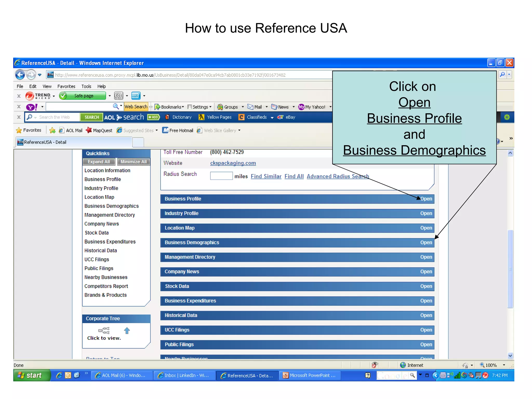
Task: Click the eBay toolbar button
Action: coord(286,117)
